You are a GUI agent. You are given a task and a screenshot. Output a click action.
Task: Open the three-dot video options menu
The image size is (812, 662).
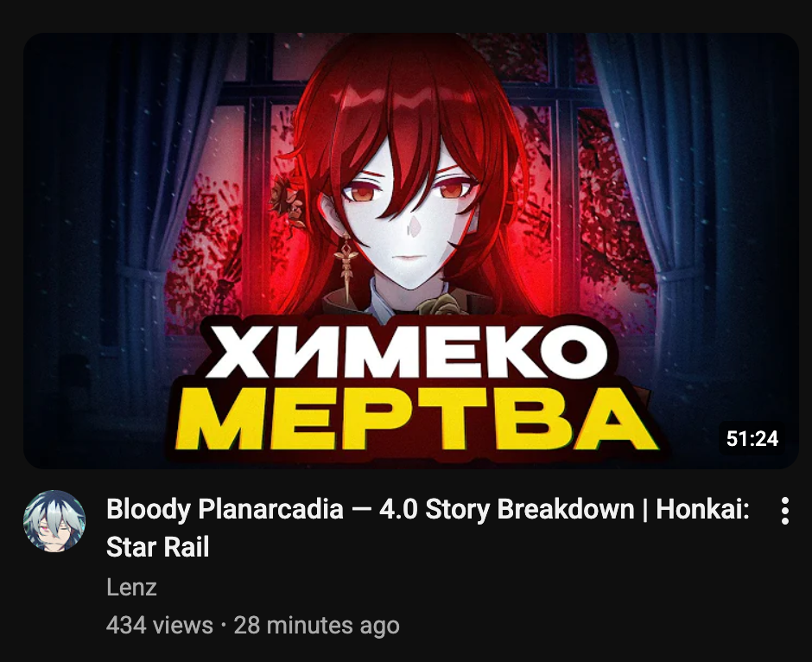pyautogui.click(x=784, y=512)
